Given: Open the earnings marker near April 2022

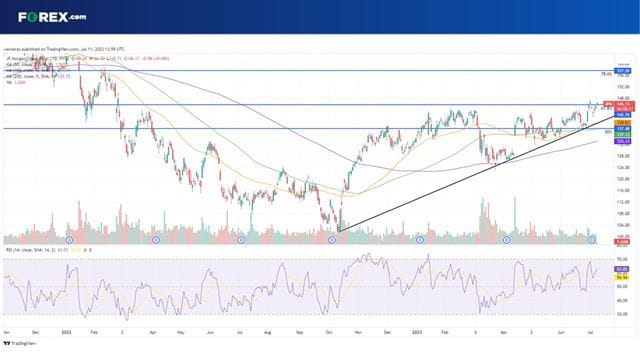Looking at the screenshot, I should 156,240.
